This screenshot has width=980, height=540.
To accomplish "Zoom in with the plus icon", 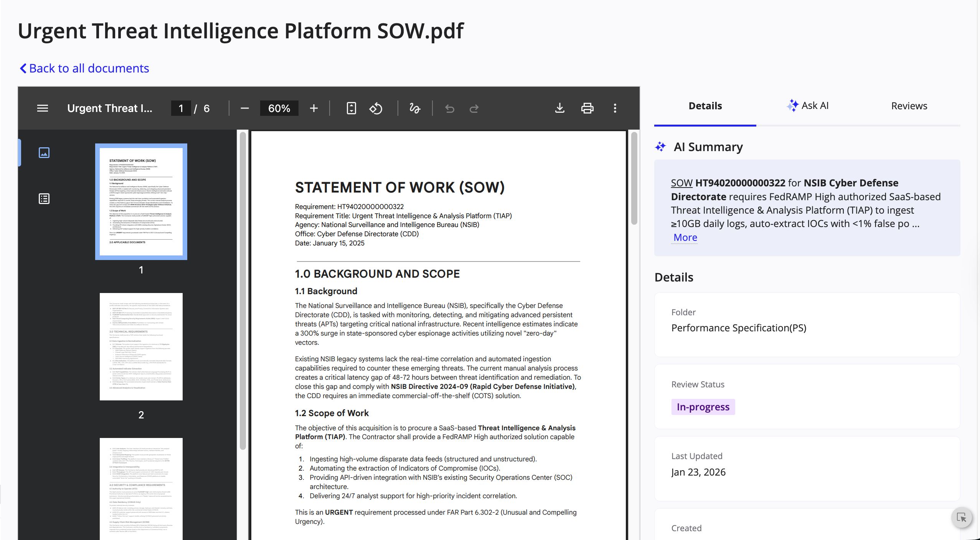I will click(314, 108).
